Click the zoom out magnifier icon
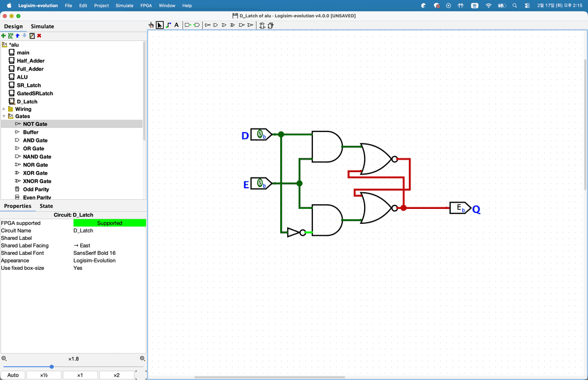 pos(4,359)
